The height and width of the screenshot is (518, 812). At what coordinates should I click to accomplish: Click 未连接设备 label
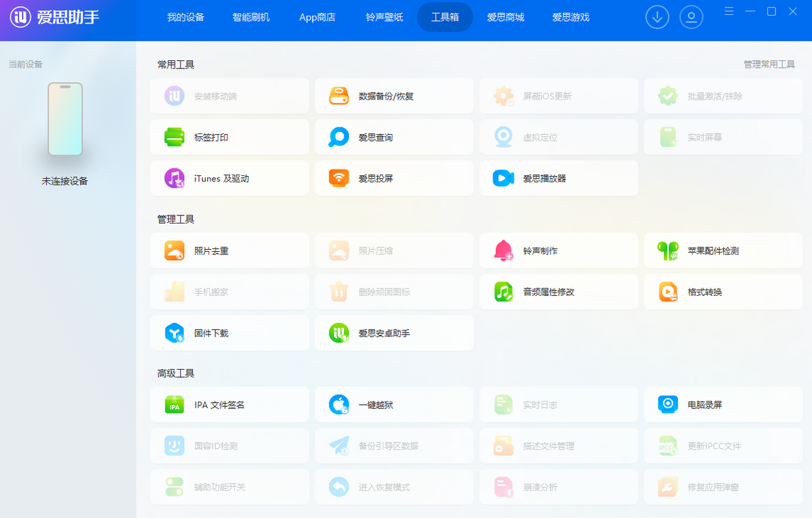pyautogui.click(x=65, y=181)
